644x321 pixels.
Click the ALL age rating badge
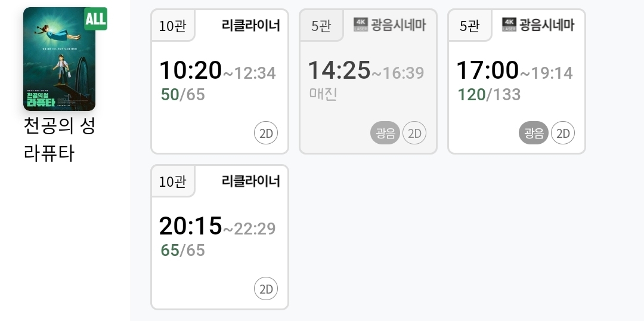(x=95, y=18)
